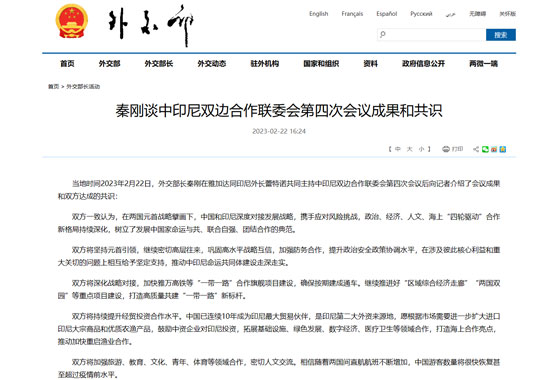
Task: Focus the site search input field
Action: point(431,35)
